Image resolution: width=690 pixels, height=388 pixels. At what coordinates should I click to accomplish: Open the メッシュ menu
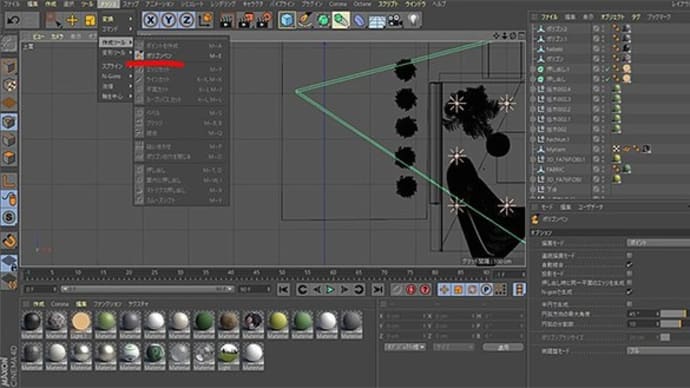pyautogui.click(x=108, y=4)
